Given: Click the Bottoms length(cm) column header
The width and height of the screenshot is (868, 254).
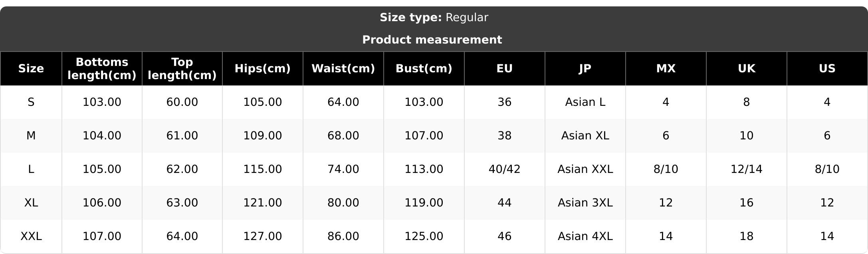Looking at the screenshot, I should [x=102, y=69].
